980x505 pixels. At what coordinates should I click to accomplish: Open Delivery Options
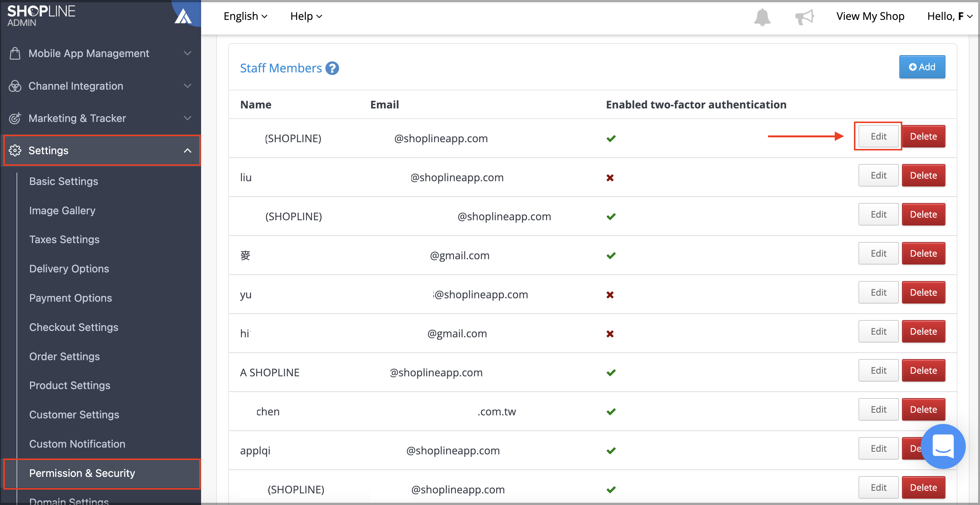tap(69, 269)
